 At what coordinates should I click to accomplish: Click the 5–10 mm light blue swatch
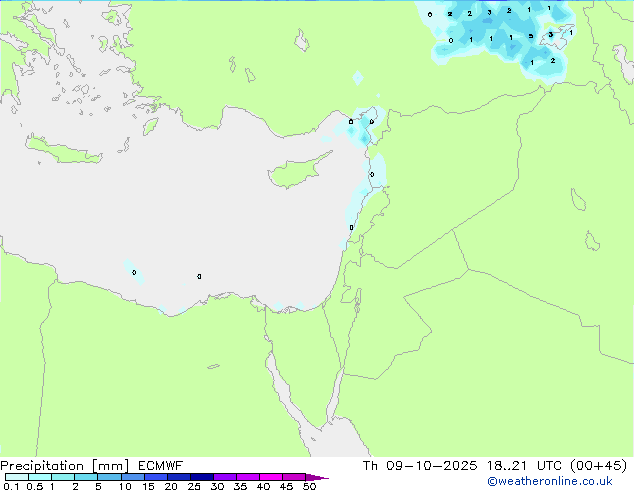tap(109, 477)
